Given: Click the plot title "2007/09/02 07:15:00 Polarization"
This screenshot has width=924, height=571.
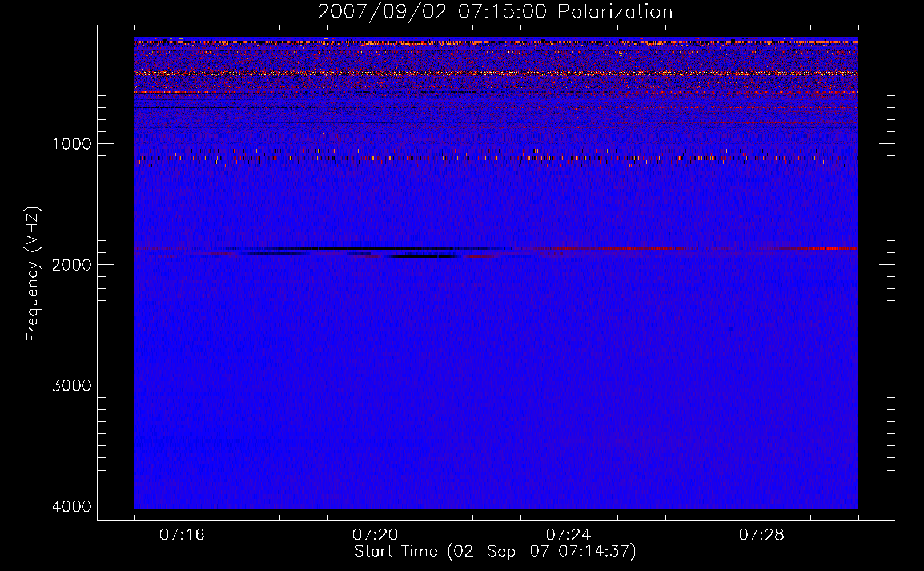Looking at the screenshot, I should coord(495,12).
